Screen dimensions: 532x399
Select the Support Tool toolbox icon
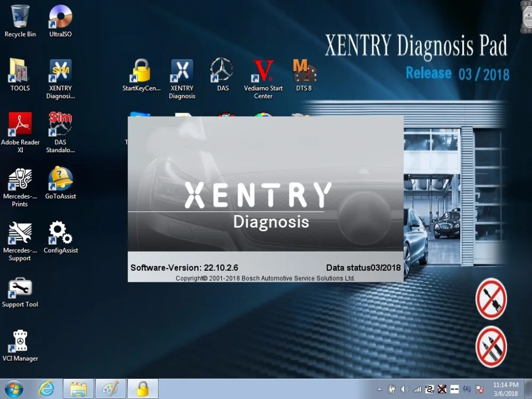pos(20,292)
